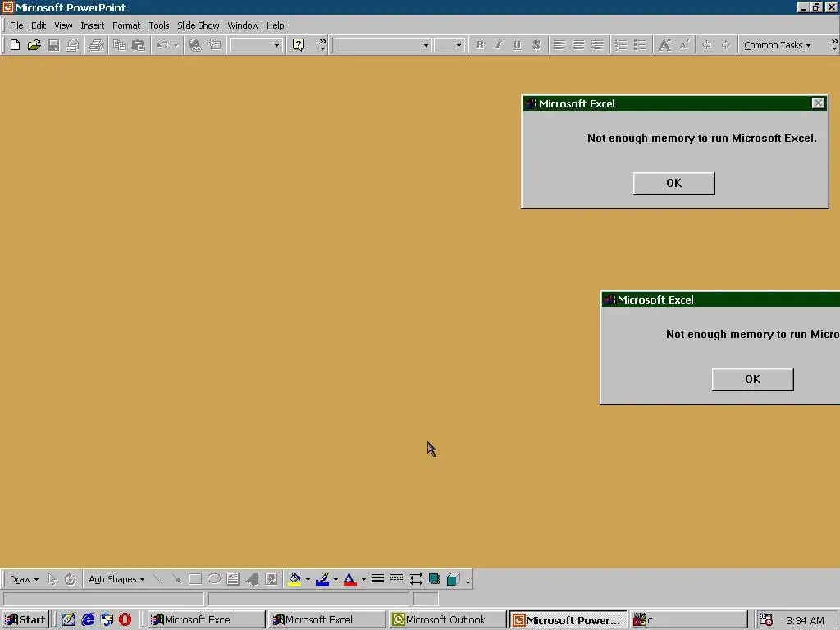This screenshot has width=840, height=630.
Task: Open Microsoft PowerPoint Help question mark icon
Action: pos(299,45)
